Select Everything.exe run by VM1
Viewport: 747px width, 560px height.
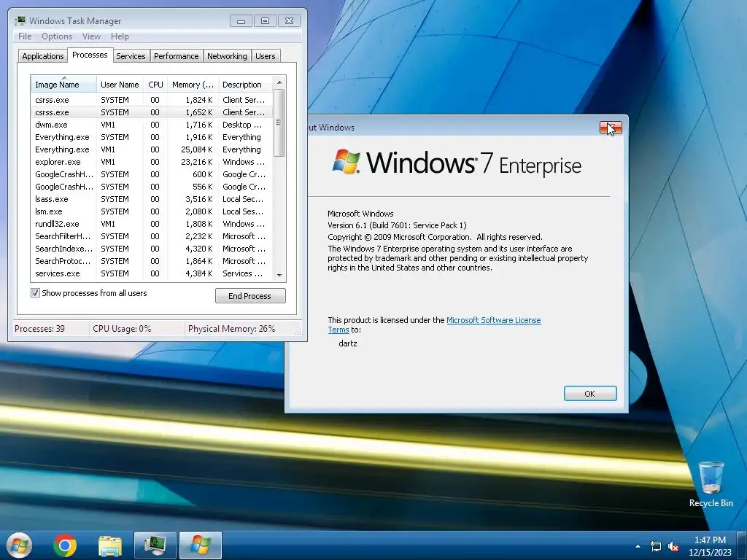pos(152,149)
